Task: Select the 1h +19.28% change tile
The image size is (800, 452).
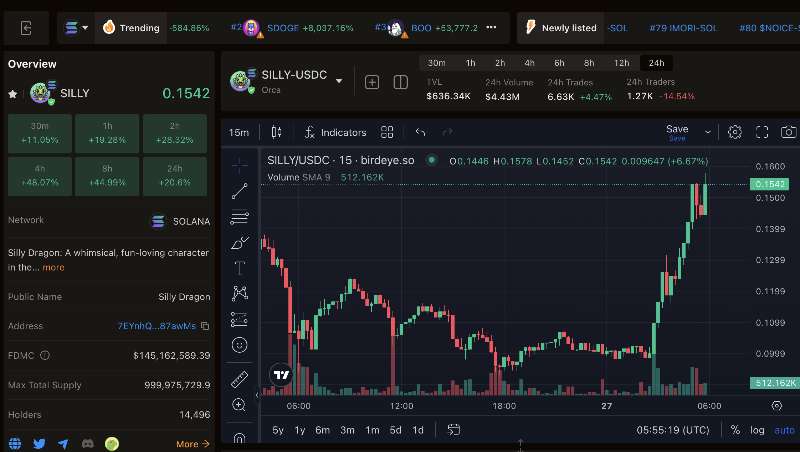Action: point(107,133)
